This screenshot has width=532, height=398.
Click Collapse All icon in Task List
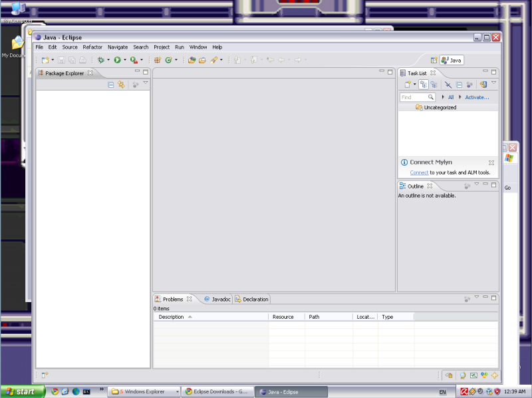[x=459, y=85]
